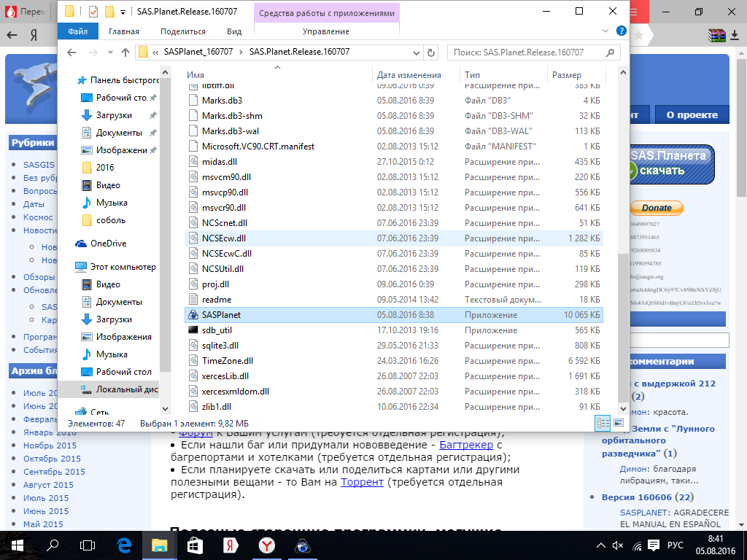The height and width of the screenshot is (560, 747).
Task: Open Task View on taskbar
Action: click(88, 545)
